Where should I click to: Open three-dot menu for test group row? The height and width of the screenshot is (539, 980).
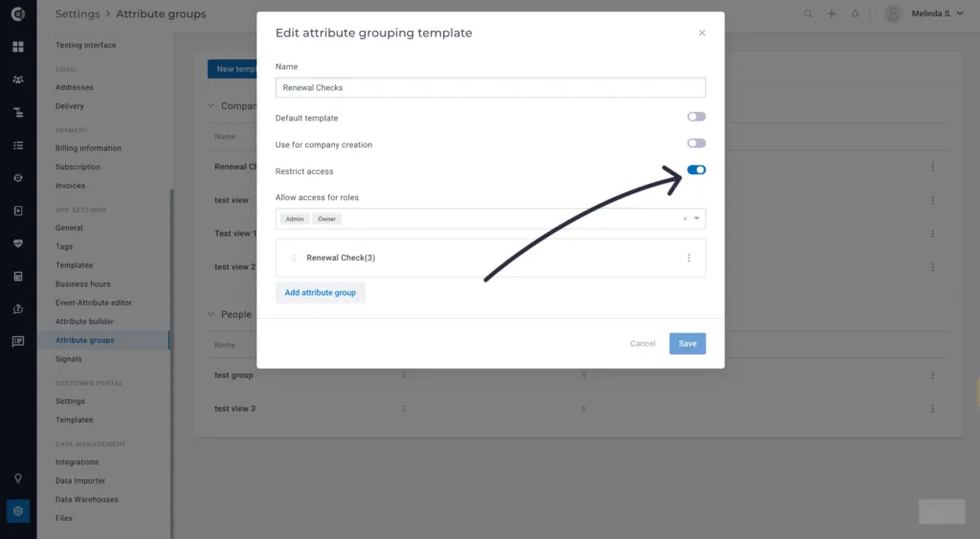point(932,375)
